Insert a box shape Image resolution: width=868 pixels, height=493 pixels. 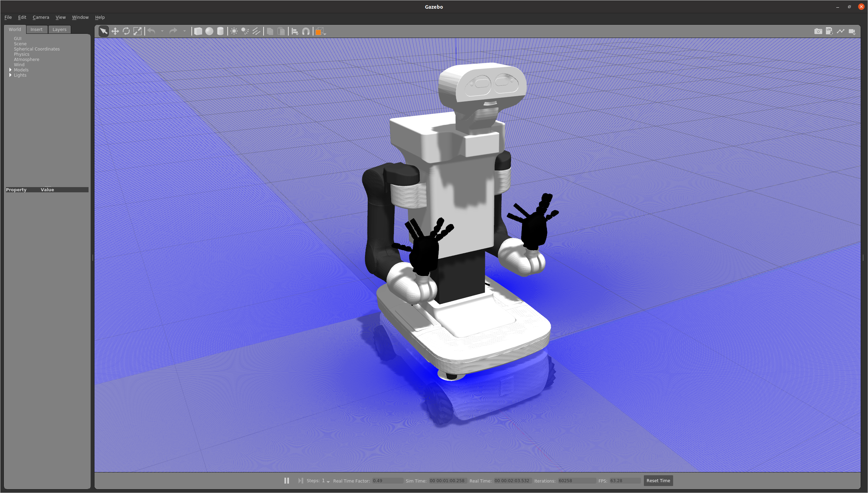tap(198, 31)
